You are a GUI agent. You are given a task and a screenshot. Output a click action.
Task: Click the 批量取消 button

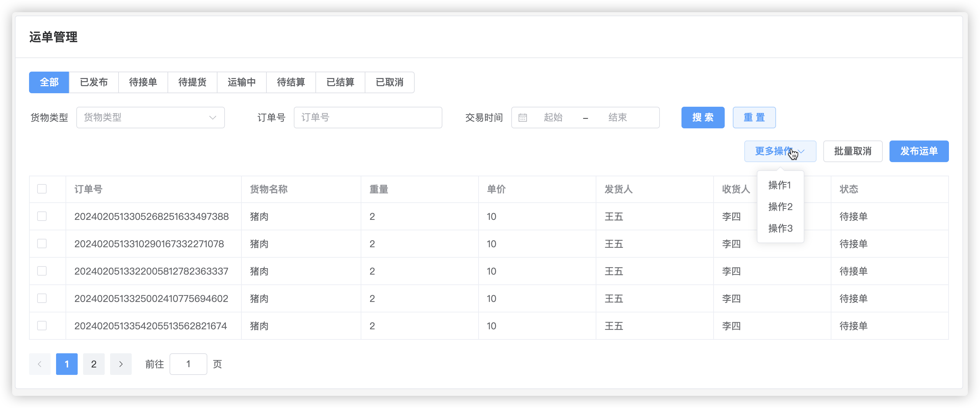click(853, 151)
